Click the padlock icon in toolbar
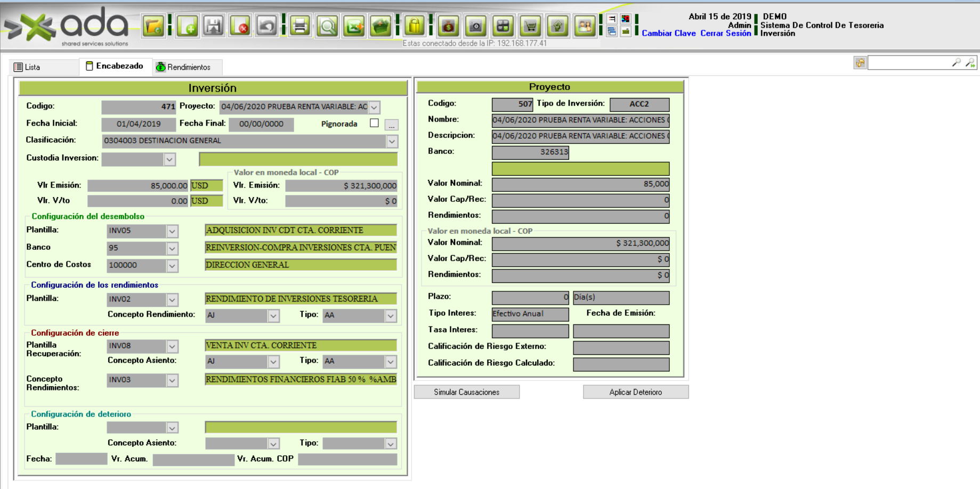 [415, 26]
